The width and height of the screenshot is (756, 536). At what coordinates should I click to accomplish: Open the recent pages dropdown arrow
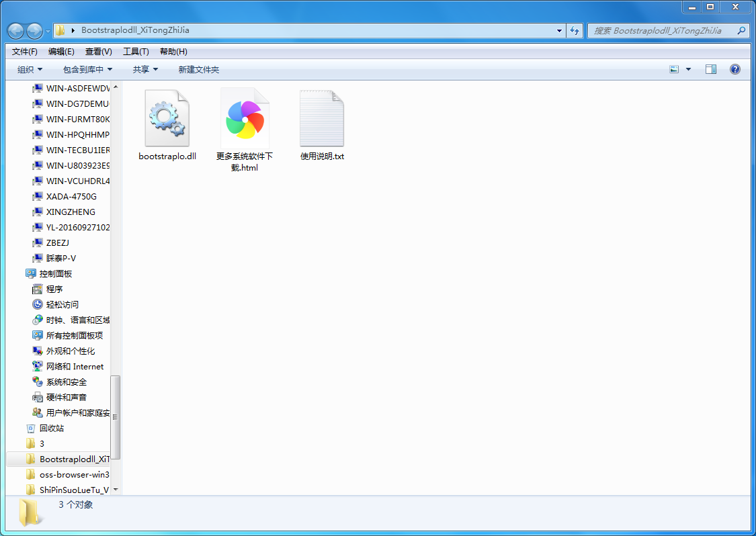[48, 32]
